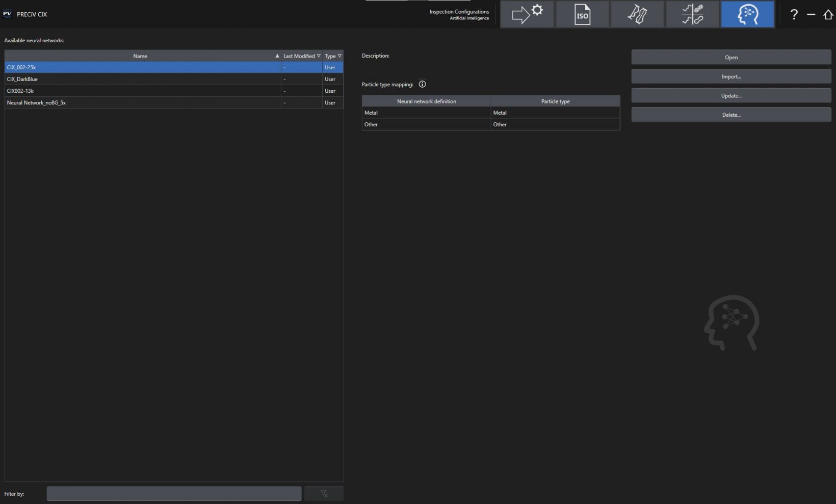Open the ISO document configuration tab
This screenshot has height=504, width=836.
(x=582, y=14)
